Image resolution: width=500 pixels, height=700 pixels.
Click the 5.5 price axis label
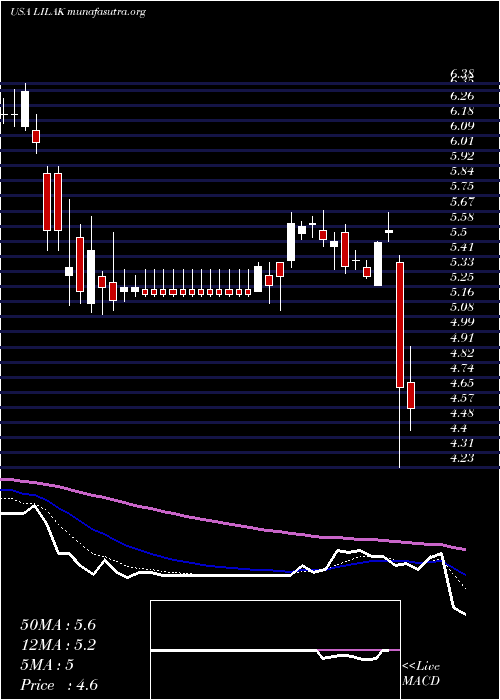click(x=459, y=232)
